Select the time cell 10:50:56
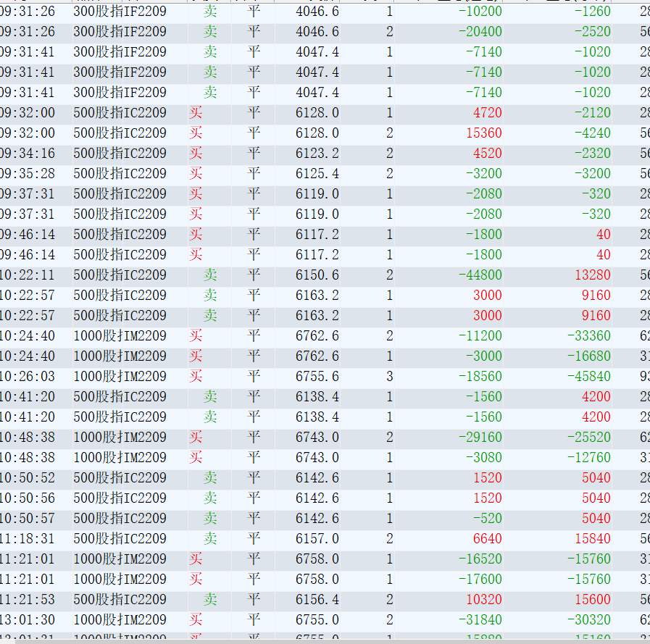Image resolution: width=650 pixels, height=644 pixels. pyautogui.click(x=28, y=498)
